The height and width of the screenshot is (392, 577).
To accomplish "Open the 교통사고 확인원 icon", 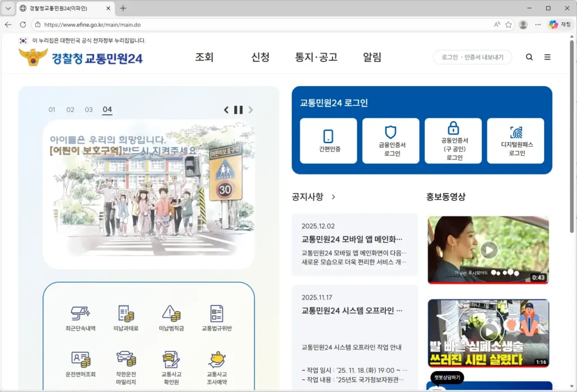I will point(172,364).
